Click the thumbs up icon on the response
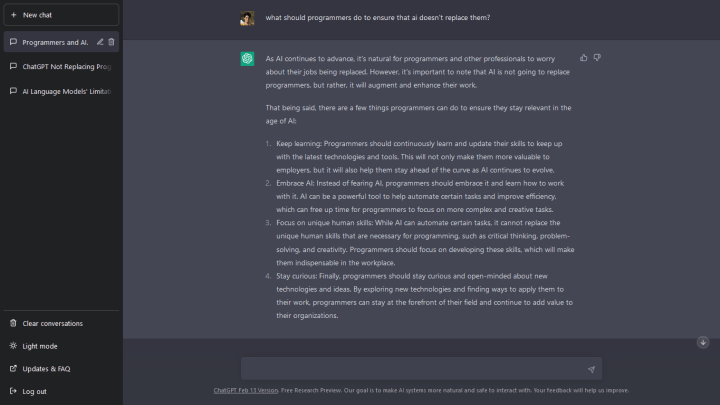The width and height of the screenshot is (720, 405). [x=584, y=58]
